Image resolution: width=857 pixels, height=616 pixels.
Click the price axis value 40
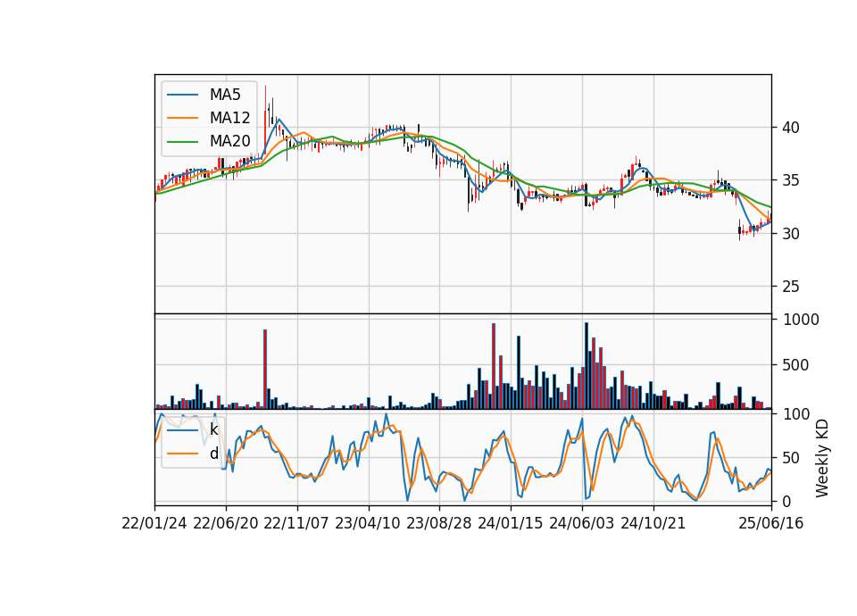[x=791, y=128]
